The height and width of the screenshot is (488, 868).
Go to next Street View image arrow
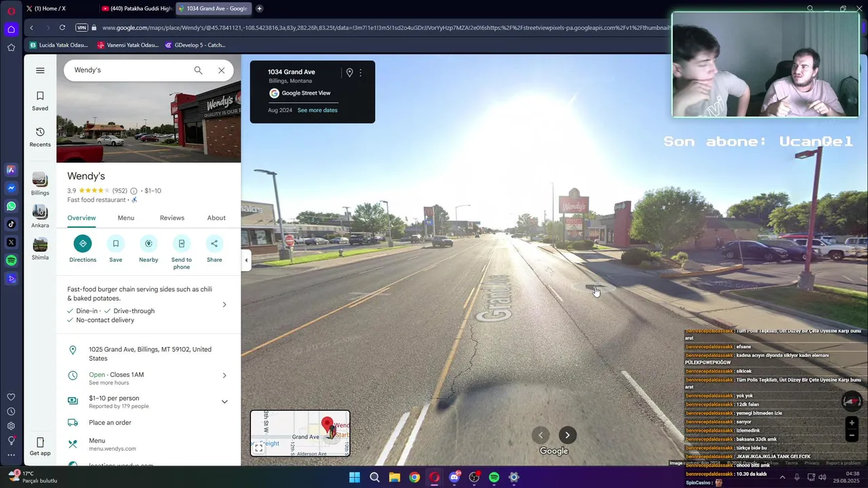pos(568,435)
